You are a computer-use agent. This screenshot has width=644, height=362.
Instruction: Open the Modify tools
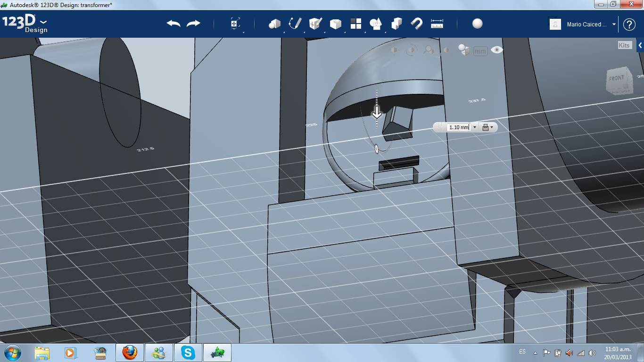tap(335, 24)
